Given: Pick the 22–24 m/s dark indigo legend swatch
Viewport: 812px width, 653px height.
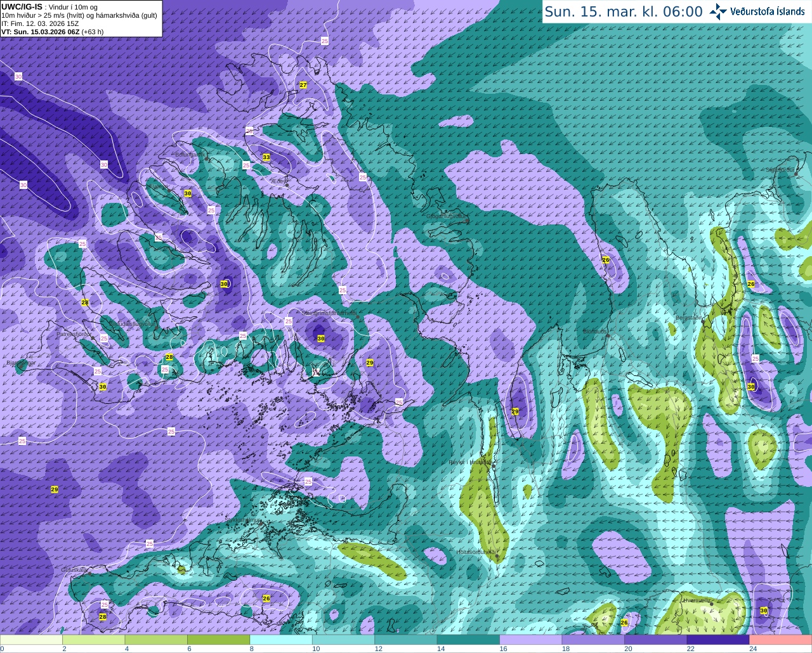Looking at the screenshot, I should (718, 640).
